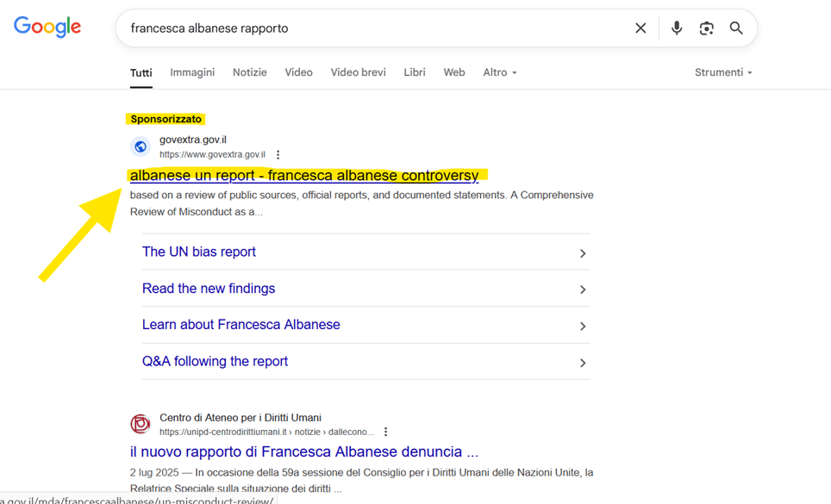Screen dimensions: 831x504
Task: Click Centro di Ateneo red favicon
Action: pyautogui.click(x=141, y=424)
